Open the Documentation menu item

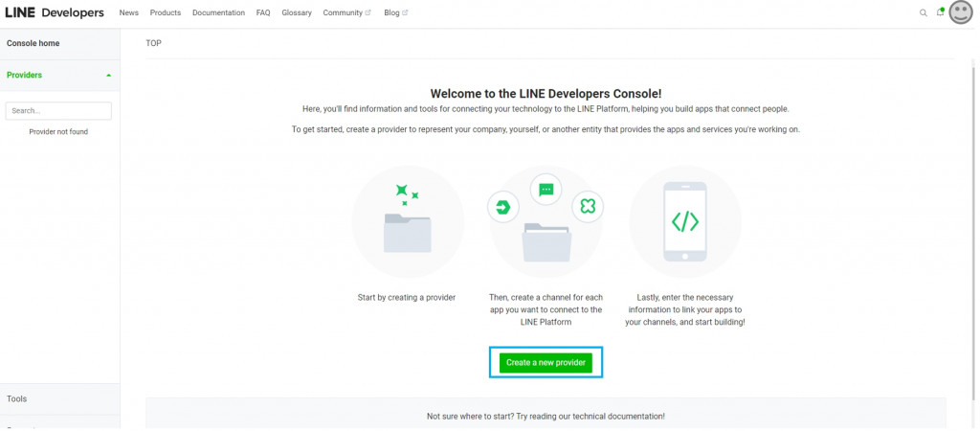pyautogui.click(x=219, y=12)
